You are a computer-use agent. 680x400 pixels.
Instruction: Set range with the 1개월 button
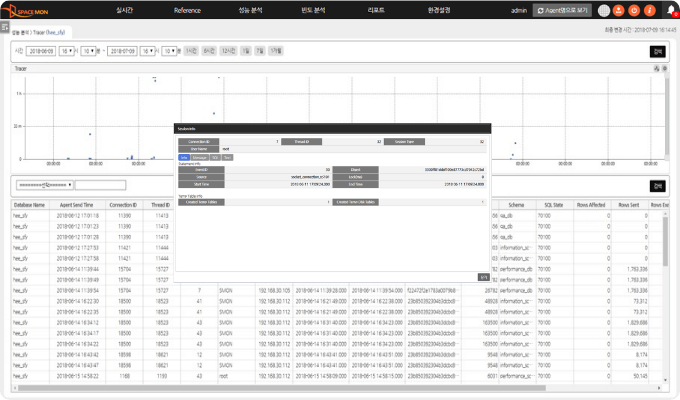click(x=276, y=51)
